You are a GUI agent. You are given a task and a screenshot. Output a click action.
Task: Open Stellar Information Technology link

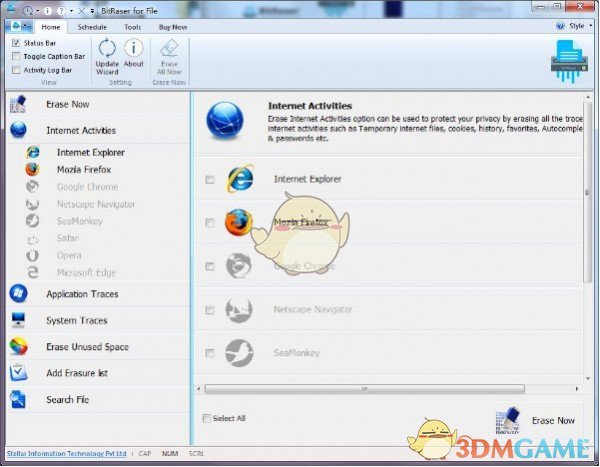(x=67, y=454)
